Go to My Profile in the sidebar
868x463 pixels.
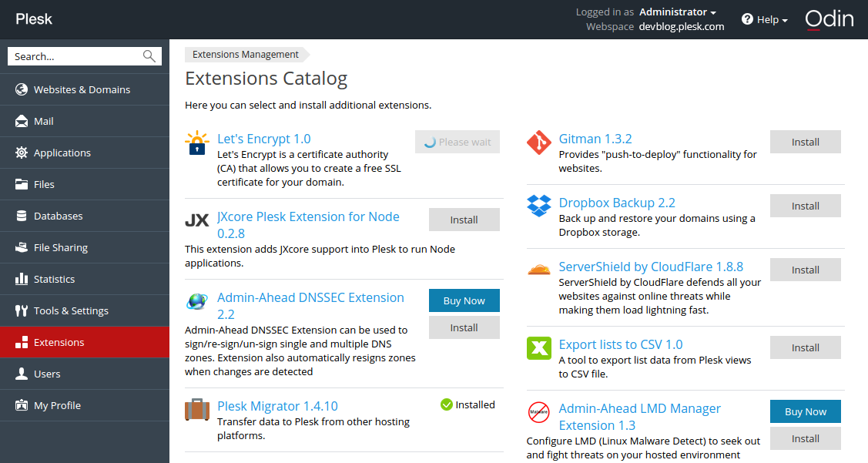(85, 405)
